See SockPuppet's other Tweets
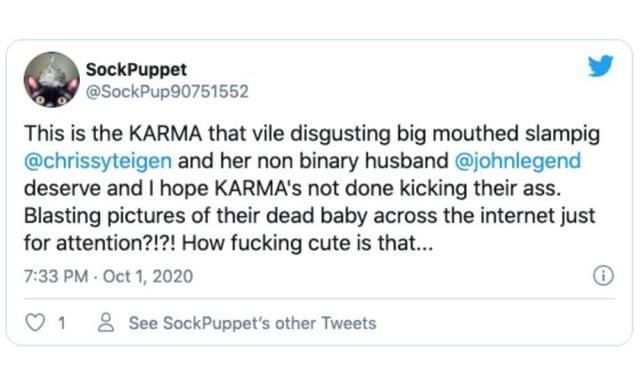This screenshot has height=384, width=640. click(253, 323)
